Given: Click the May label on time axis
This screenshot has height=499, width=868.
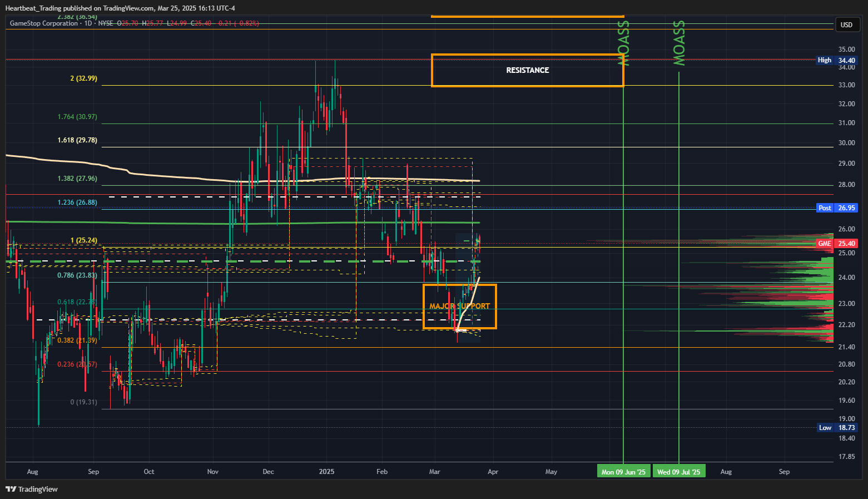Looking at the screenshot, I should tap(551, 472).
